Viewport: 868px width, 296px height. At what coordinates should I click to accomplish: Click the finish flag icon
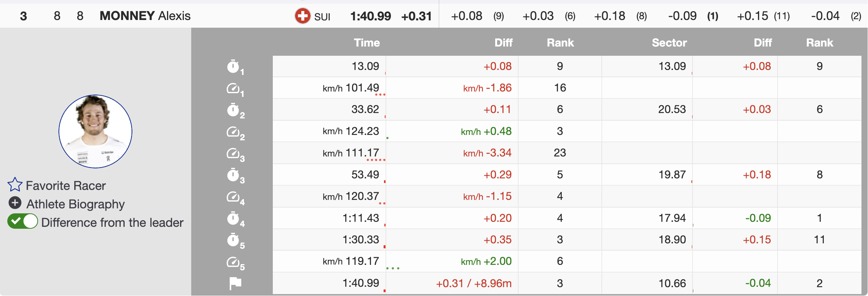[235, 283]
